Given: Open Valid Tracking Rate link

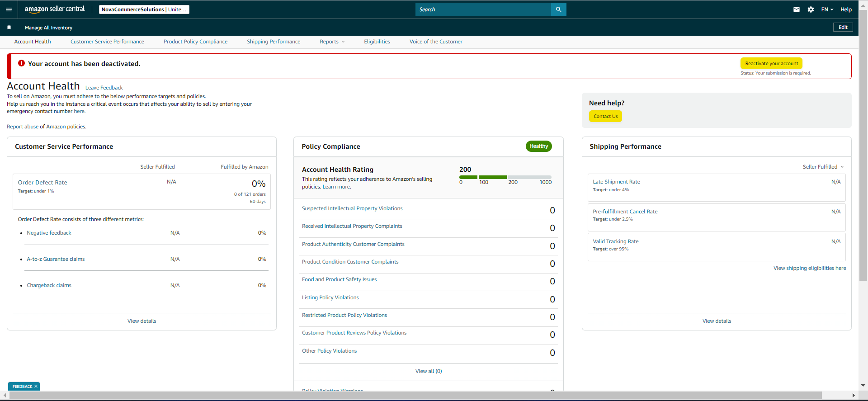Looking at the screenshot, I should (616, 241).
